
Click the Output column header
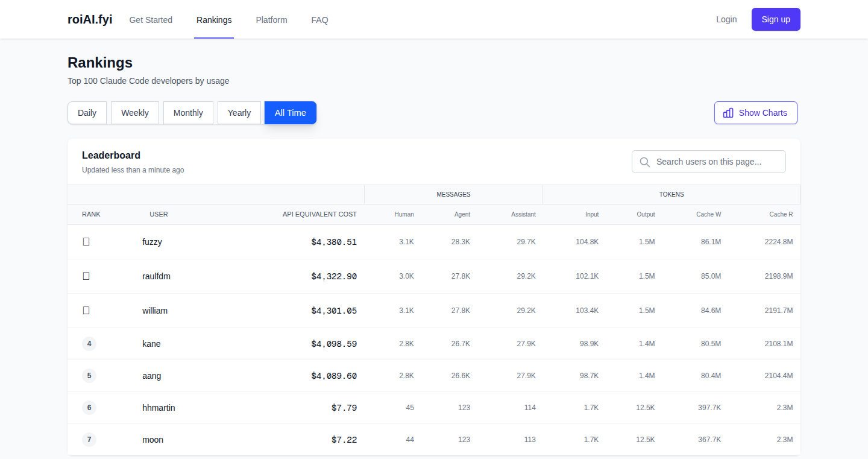point(646,214)
